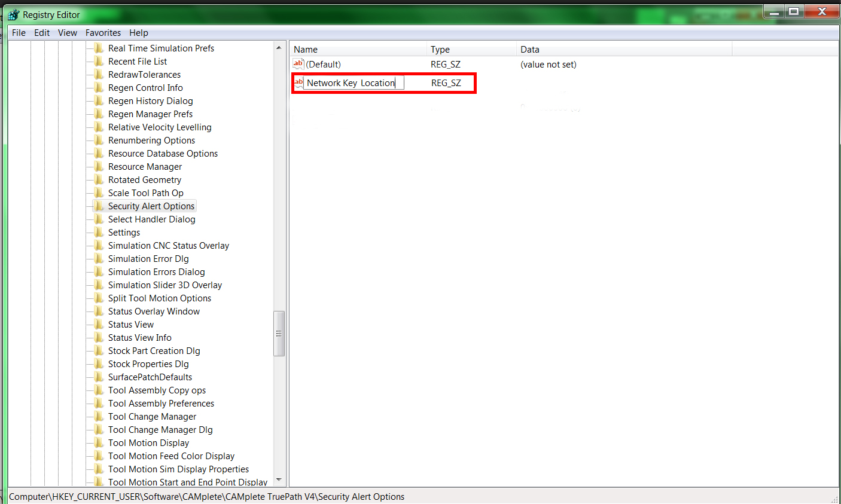Click the folder icon for Real Time Simulation Prefs
The width and height of the screenshot is (841, 504).
coord(99,48)
